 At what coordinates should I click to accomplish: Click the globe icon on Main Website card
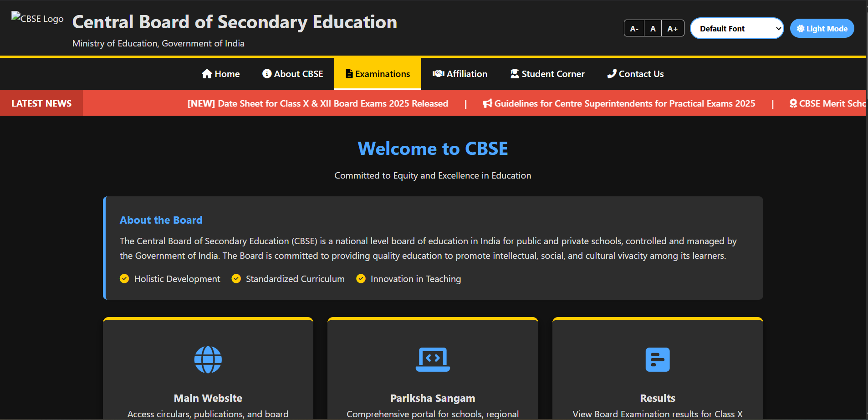click(x=208, y=359)
